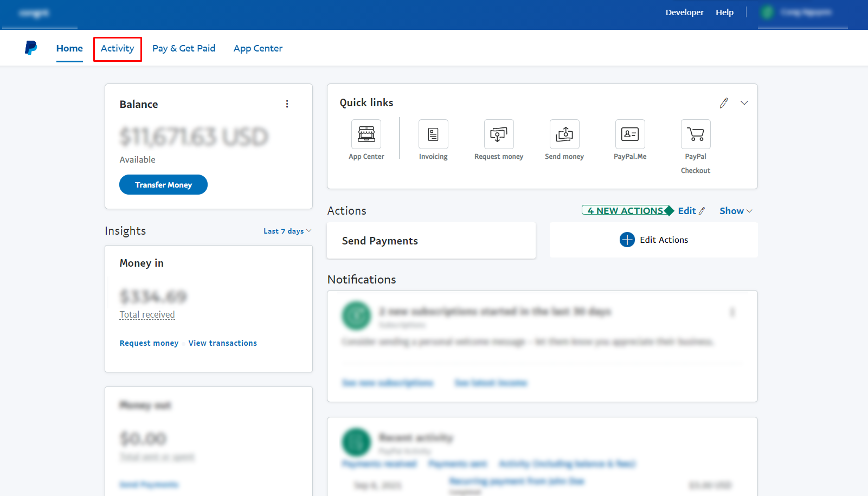868x496 pixels.
Task: Click the Edit Actions plus button
Action: coord(627,240)
